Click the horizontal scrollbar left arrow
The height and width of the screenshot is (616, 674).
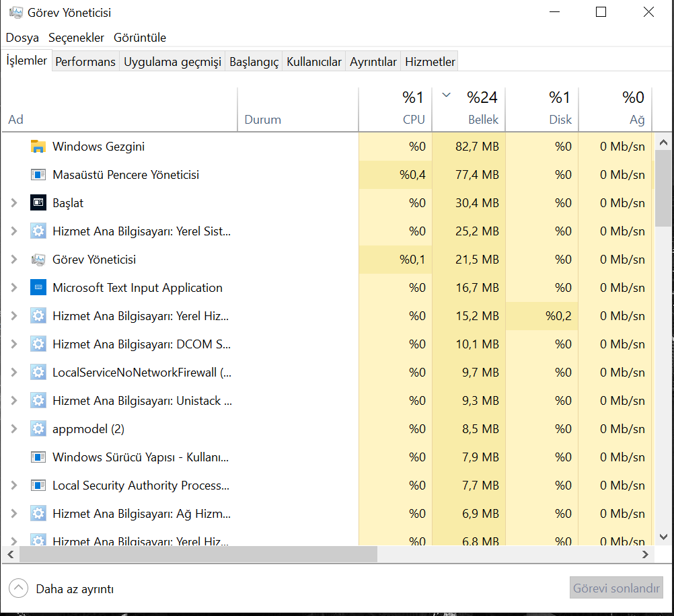click(11, 555)
